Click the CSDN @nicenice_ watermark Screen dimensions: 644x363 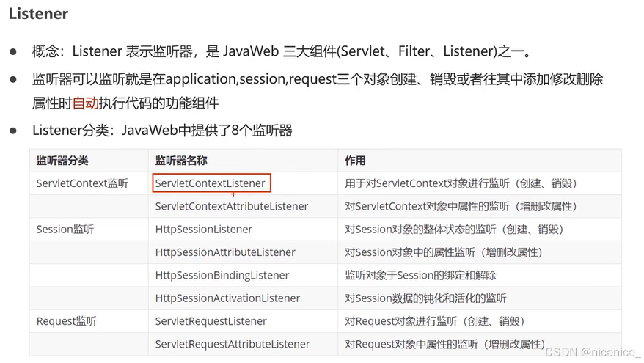[593, 352]
